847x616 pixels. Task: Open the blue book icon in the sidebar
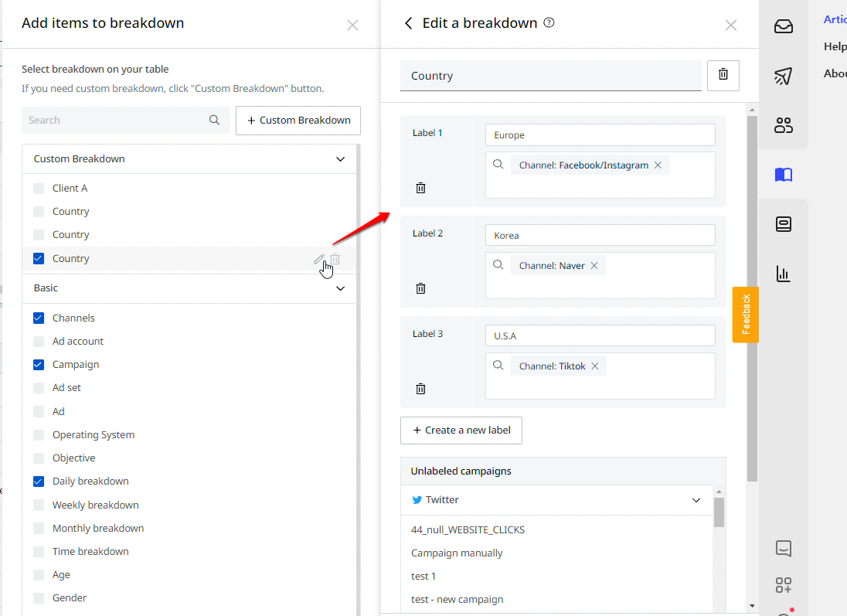click(784, 175)
